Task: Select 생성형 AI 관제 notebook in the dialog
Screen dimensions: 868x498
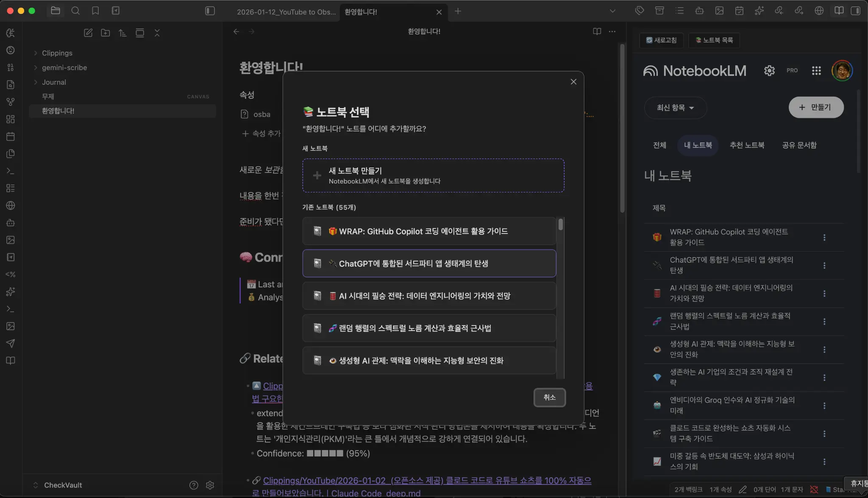Action: (x=429, y=360)
